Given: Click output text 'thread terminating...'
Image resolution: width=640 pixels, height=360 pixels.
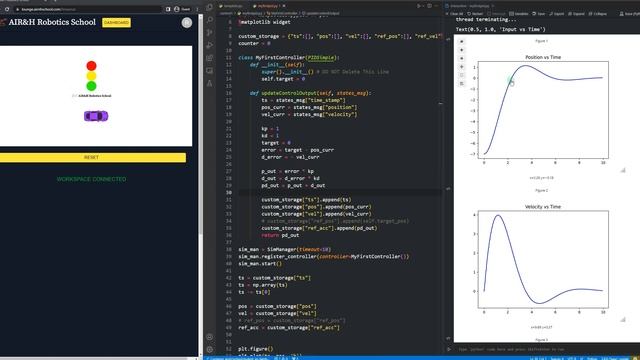Looking at the screenshot, I should click(x=486, y=20).
